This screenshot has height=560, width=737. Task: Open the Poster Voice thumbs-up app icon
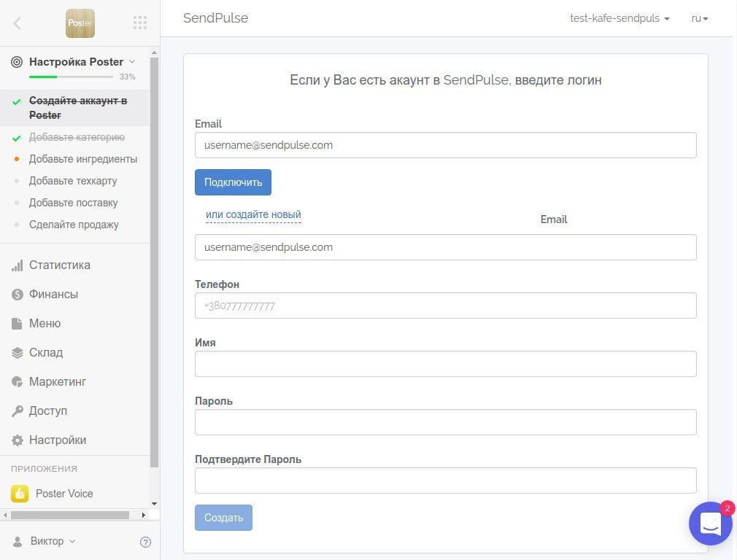pyautogui.click(x=20, y=494)
